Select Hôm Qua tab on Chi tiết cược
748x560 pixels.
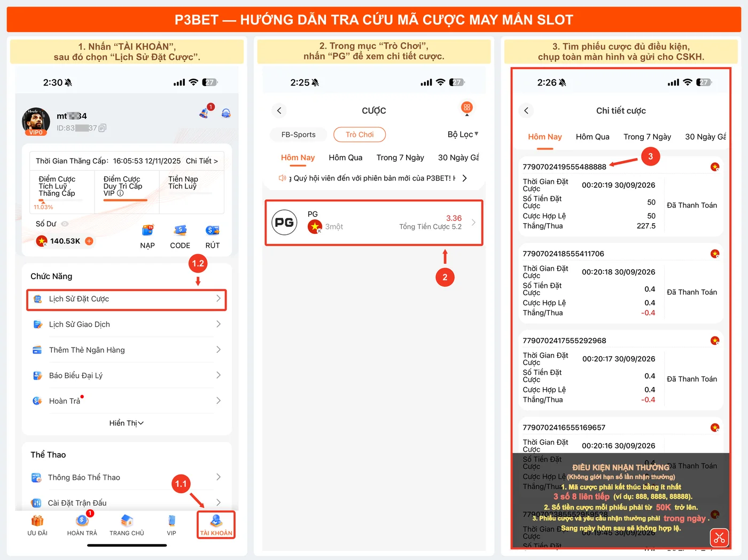[x=593, y=137]
